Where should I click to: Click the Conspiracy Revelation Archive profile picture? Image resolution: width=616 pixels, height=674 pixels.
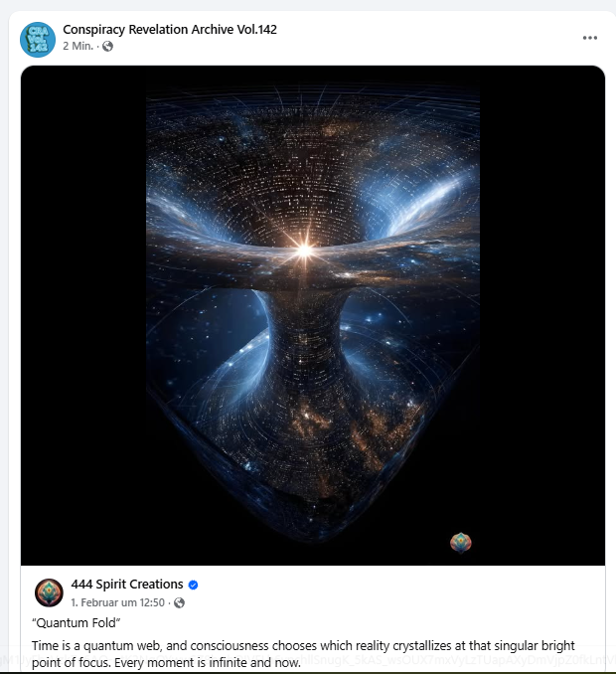coord(39,38)
